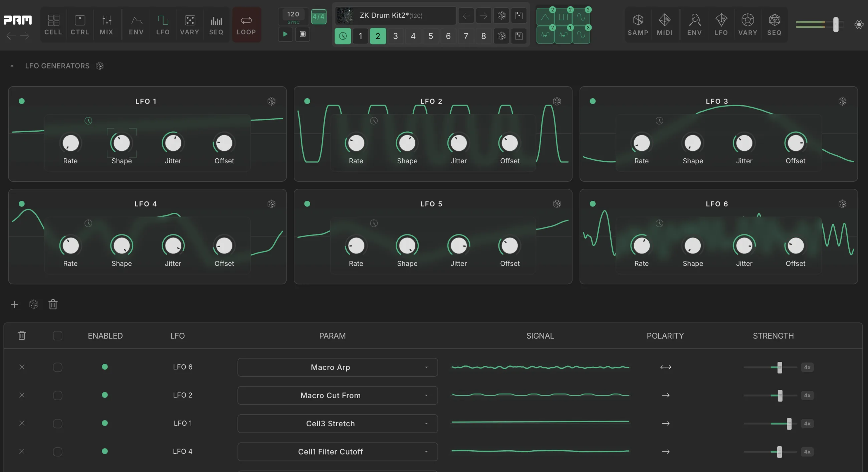This screenshot has height=472, width=868.
Task: Toggle the LOOP button
Action: pyautogui.click(x=246, y=25)
